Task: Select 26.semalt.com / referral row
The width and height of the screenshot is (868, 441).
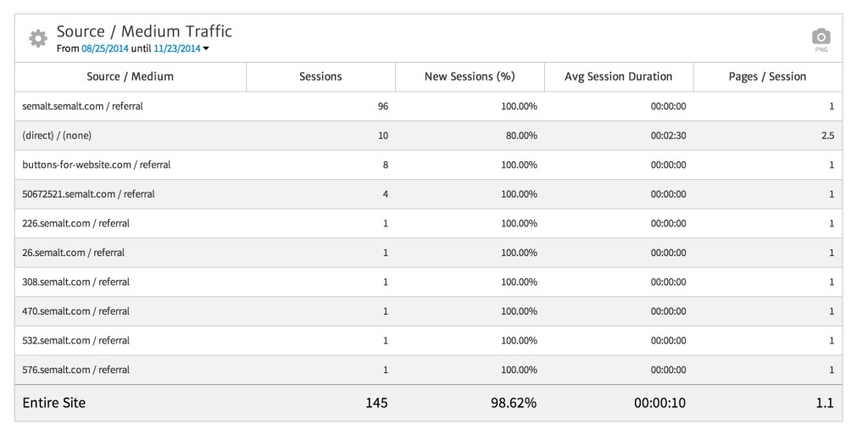Action: point(73,253)
